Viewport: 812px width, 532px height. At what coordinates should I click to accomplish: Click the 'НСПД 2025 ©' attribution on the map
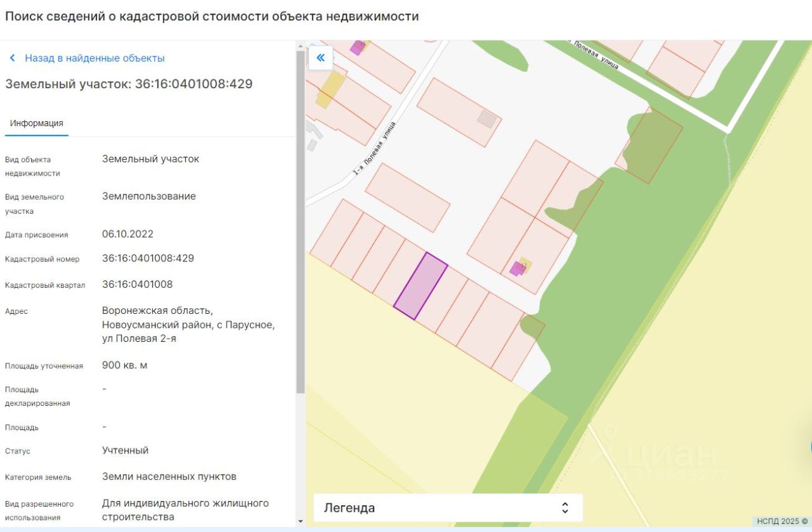pos(782,521)
